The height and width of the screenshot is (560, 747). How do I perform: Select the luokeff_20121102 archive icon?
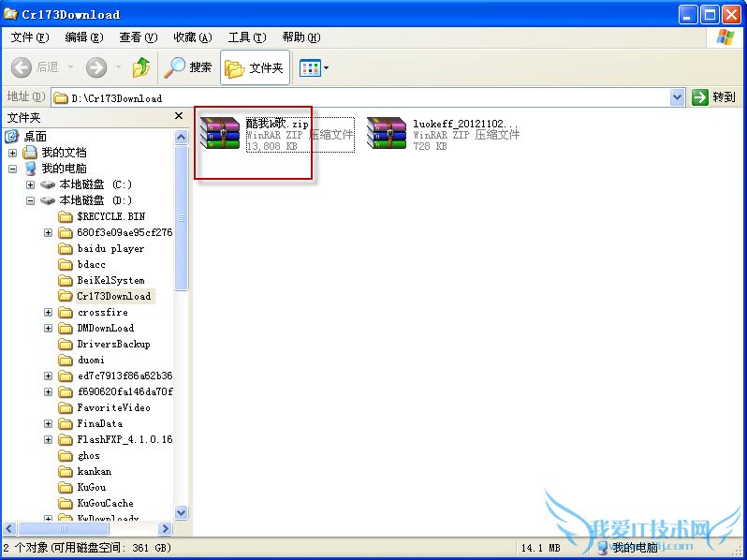(x=387, y=134)
